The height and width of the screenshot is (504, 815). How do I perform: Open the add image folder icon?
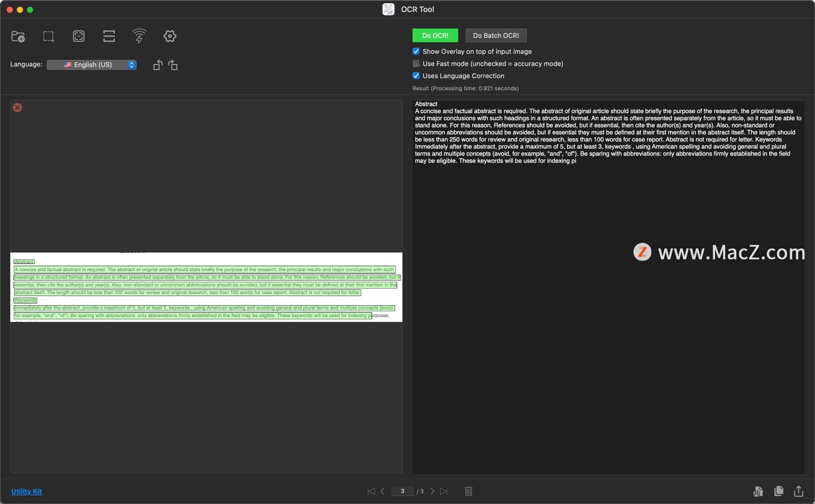coord(18,37)
